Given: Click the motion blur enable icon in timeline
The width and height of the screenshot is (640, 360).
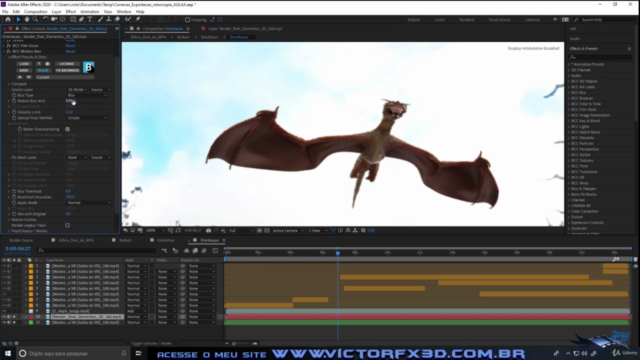Looking at the screenshot, I should 204,251.
